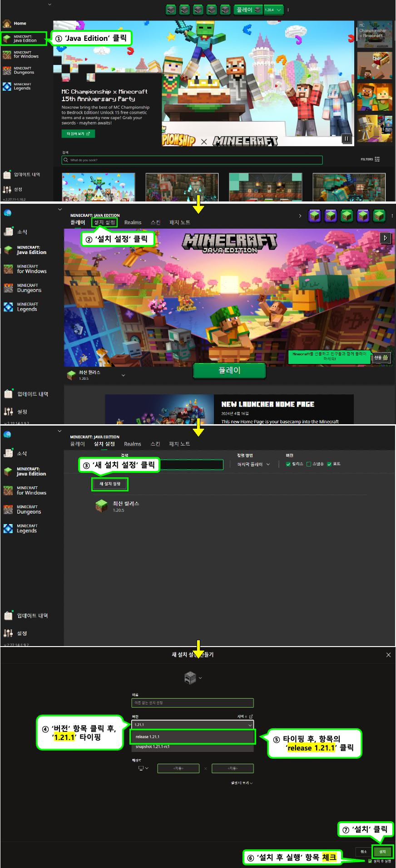Click the '더 읽어 보기' button on the banner
The height and width of the screenshot is (868, 396).
tap(78, 133)
